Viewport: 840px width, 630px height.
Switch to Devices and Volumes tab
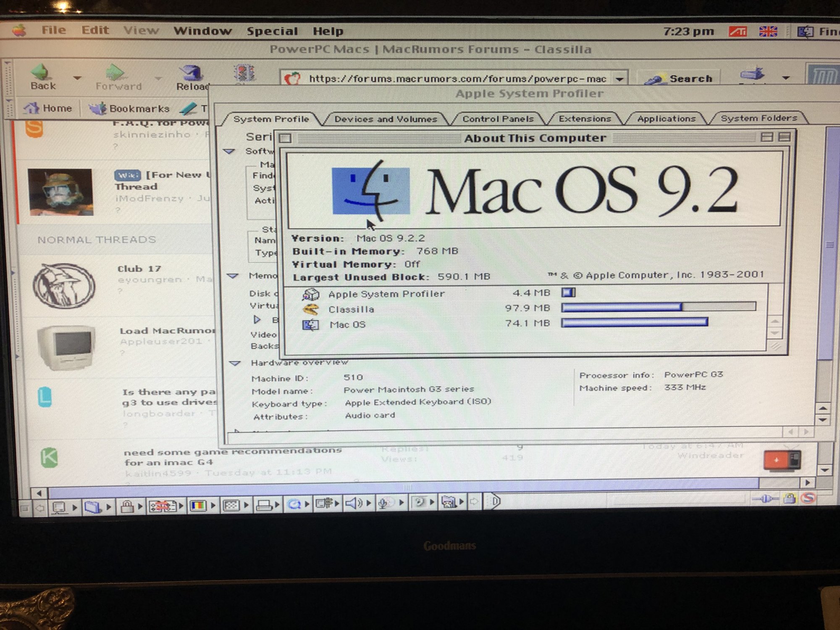[x=386, y=119]
